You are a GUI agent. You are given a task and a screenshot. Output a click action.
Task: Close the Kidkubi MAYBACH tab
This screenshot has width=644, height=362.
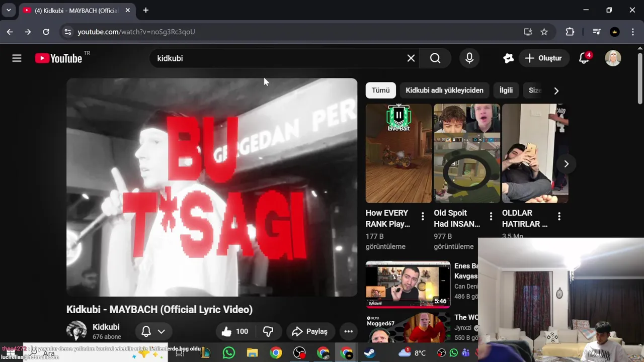pos(127,10)
